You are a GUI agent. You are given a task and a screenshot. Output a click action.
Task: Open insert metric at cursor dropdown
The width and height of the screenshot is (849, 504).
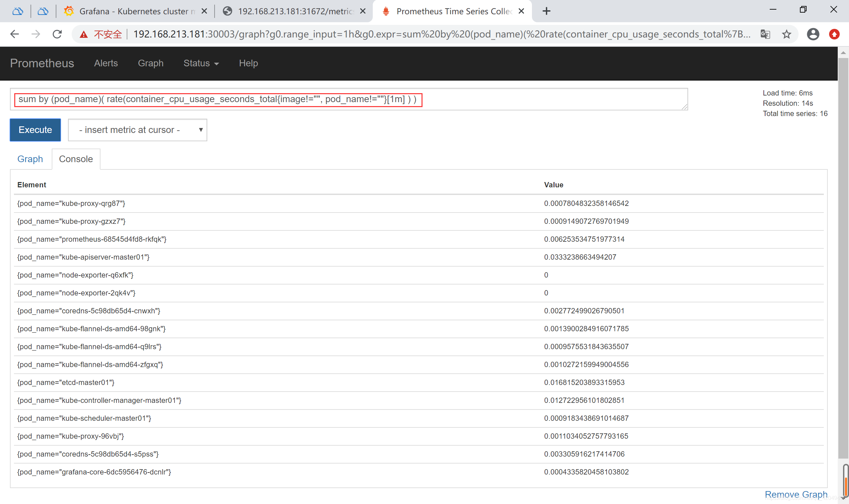138,130
